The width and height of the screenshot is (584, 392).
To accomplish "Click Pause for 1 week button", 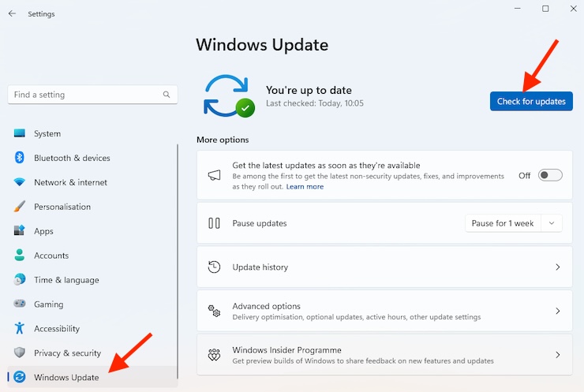I will 503,223.
